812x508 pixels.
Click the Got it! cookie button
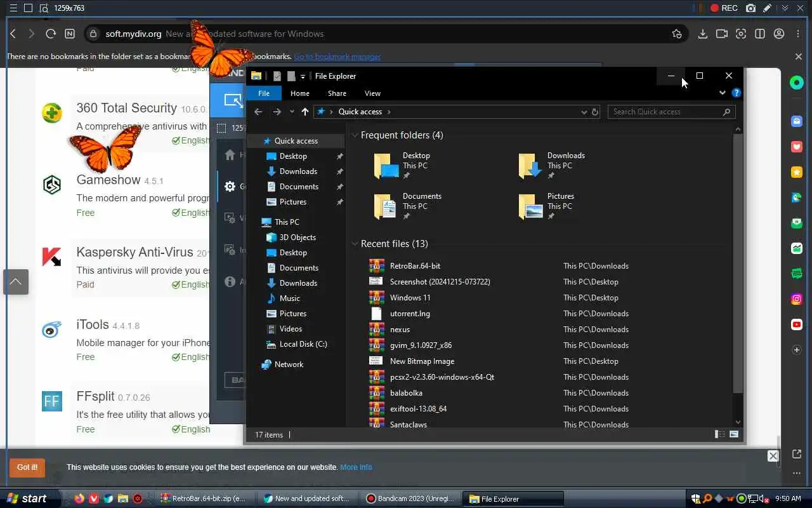(27, 467)
